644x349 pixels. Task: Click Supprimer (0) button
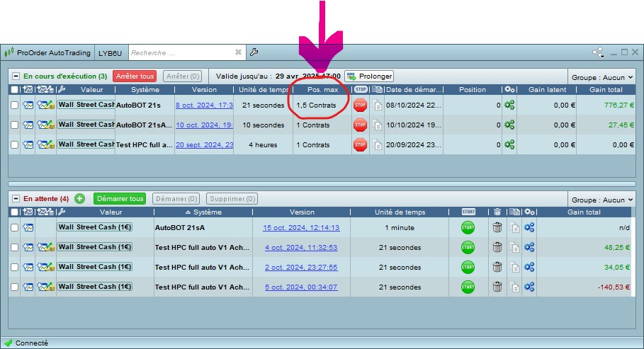(x=232, y=199)
